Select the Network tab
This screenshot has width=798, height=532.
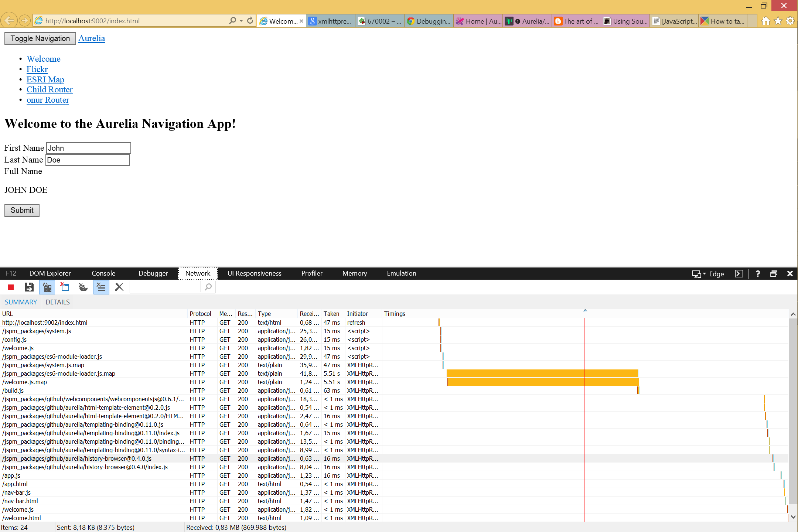(198, 273)
